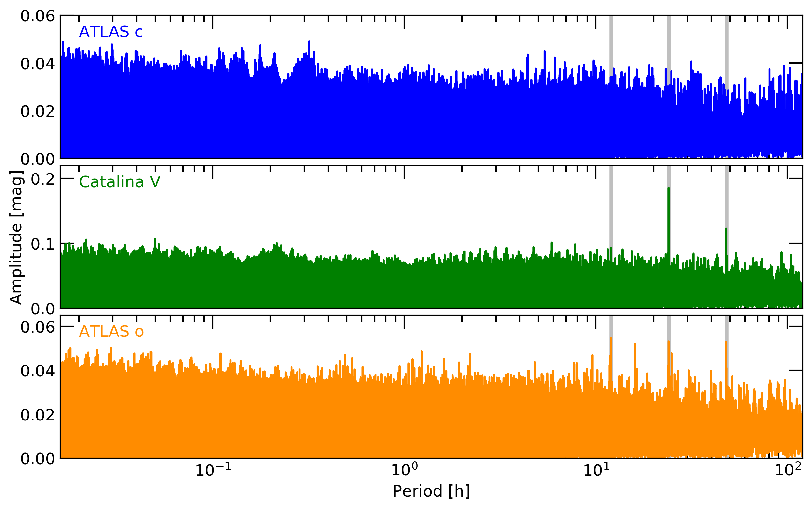Click the ATLAS o panel label
812x509 pixels.
point(111,332)
